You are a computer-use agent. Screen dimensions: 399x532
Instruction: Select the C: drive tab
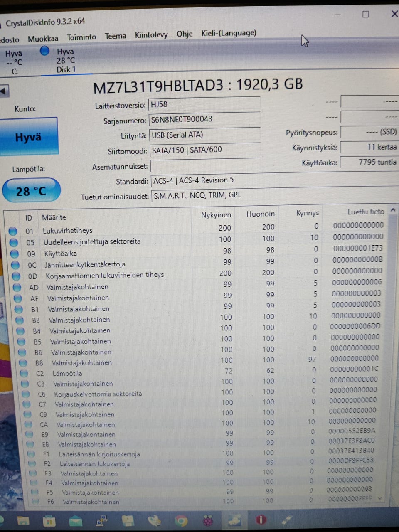click(x=14, y=62)
